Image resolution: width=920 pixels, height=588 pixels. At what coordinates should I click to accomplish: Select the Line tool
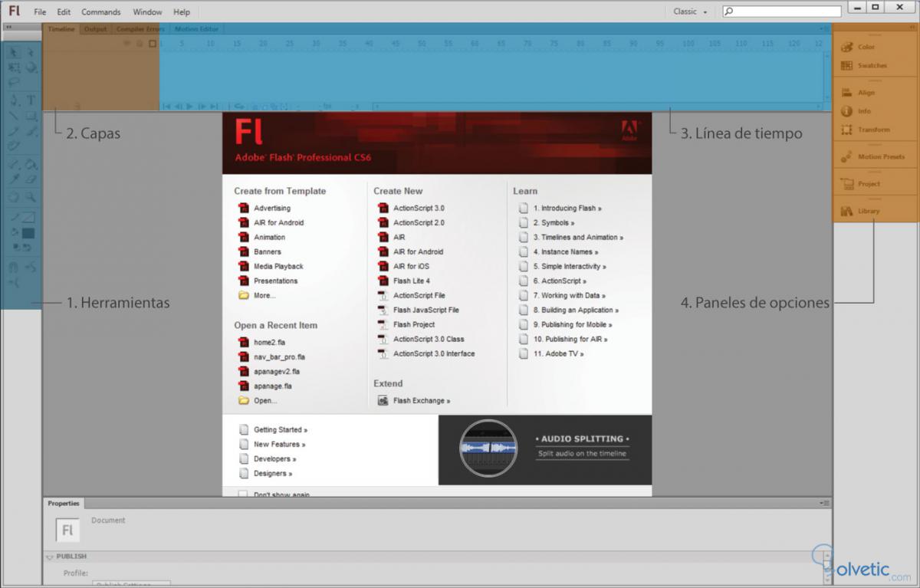14,115
